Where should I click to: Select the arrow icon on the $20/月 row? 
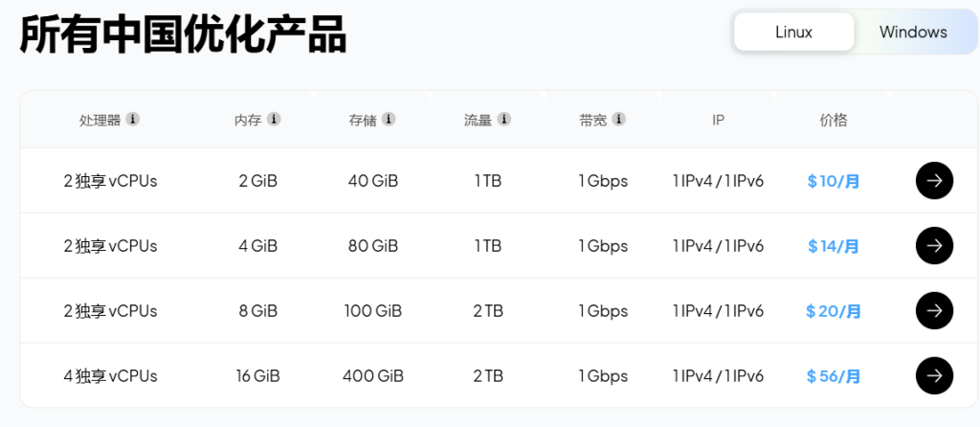934,311
